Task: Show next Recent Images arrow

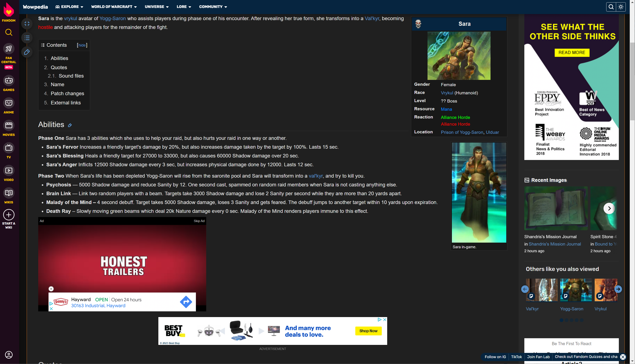Action: click(609, 208)
